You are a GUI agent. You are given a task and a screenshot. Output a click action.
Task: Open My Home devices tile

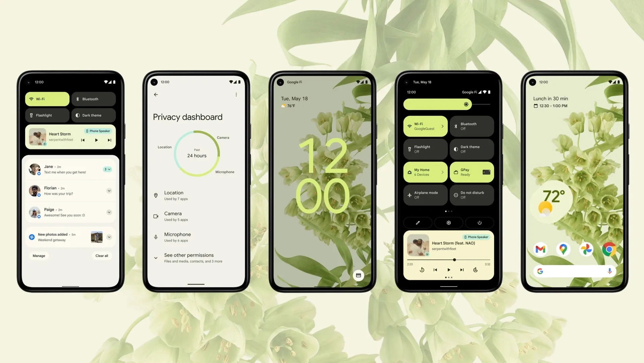424,172
